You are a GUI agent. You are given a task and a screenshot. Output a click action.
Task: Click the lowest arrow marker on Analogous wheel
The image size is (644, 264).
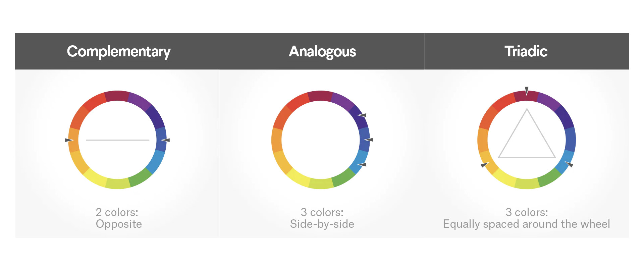pyautogui.click(x=362, y=164)
